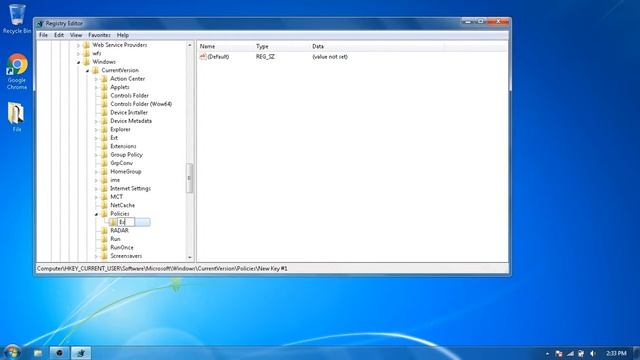Open the Help menu
This screenshot has height=360, width=640.
(123, 35)
